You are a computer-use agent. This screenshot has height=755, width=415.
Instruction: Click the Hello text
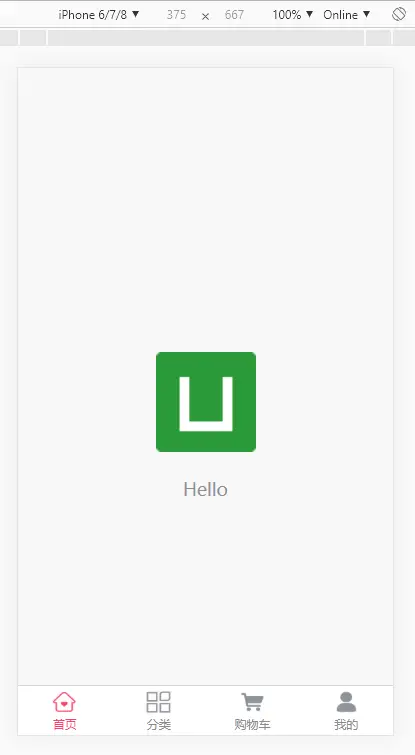(206, 490)
